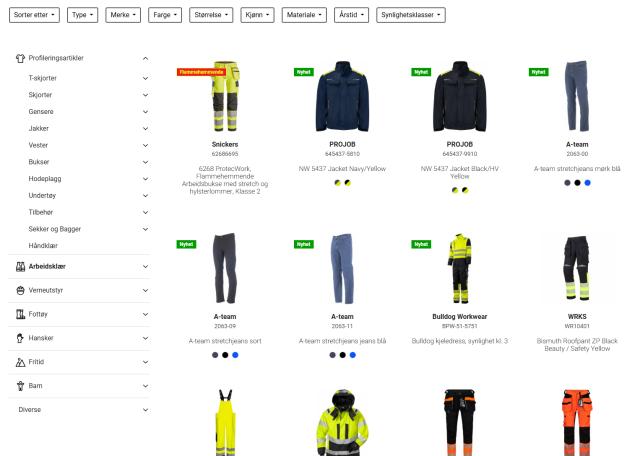Expand the Barn category chevron
Image resolution: width=640 pixels, height=456 pixels.
[145, 386]
